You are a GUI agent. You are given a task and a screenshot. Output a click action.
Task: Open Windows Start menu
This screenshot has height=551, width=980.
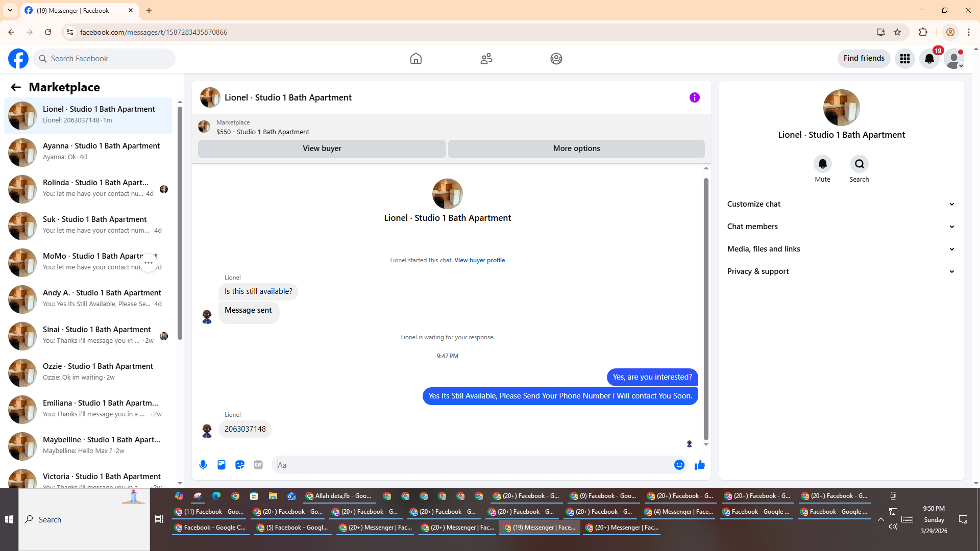click(9, 519)
